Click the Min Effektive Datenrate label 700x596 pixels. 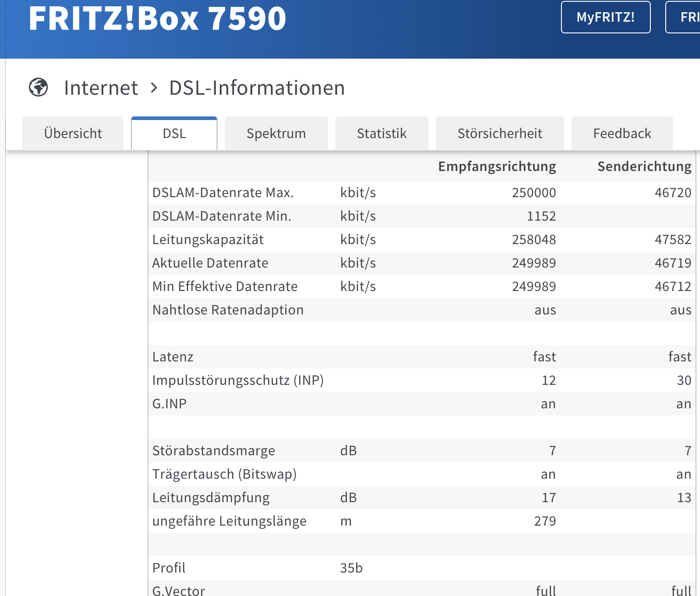tap(225, 286)
